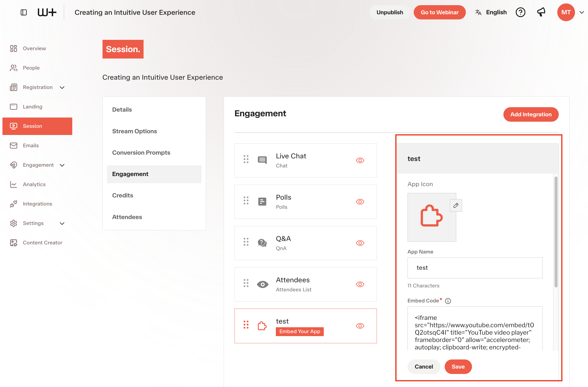Click Add Integration button
This screenshot has width=588, height=387.
coord(531,114)
